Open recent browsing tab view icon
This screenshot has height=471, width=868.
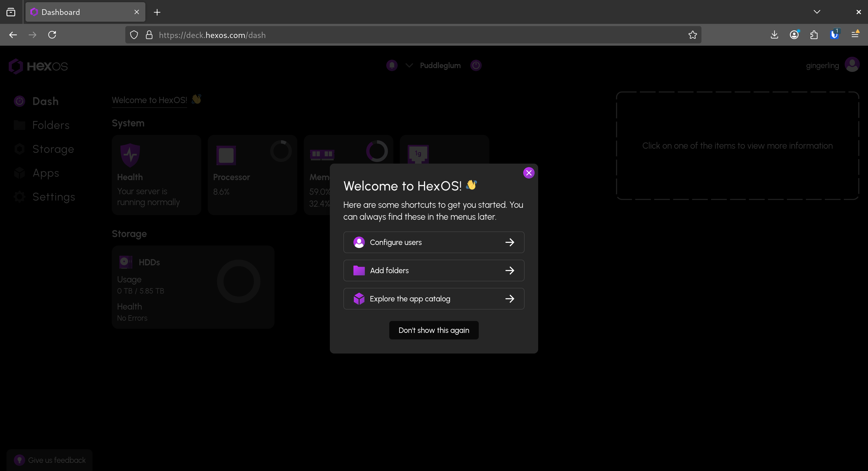[x=11, y=12]
